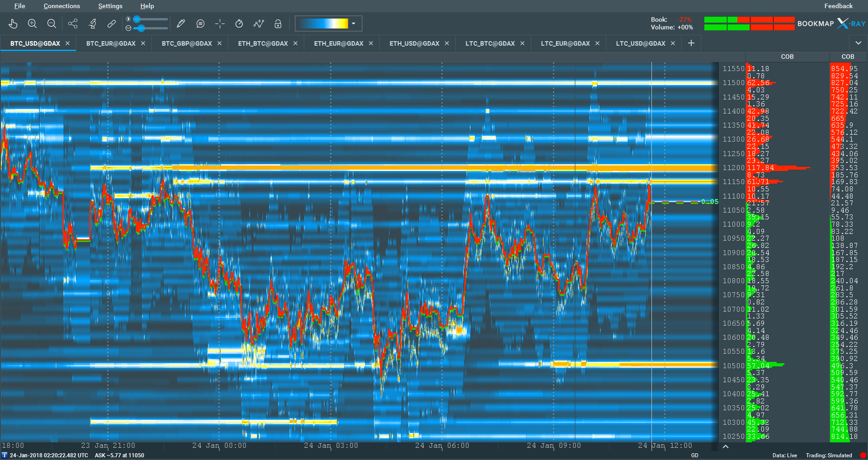Click the stopwatch timer icon

pyautogui.click(x=239, y=24)
